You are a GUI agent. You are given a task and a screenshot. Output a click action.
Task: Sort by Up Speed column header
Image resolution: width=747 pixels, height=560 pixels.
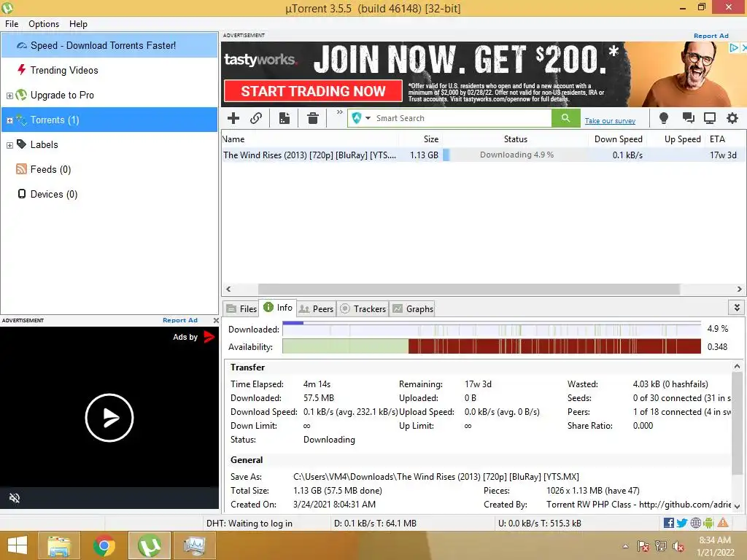676,139
